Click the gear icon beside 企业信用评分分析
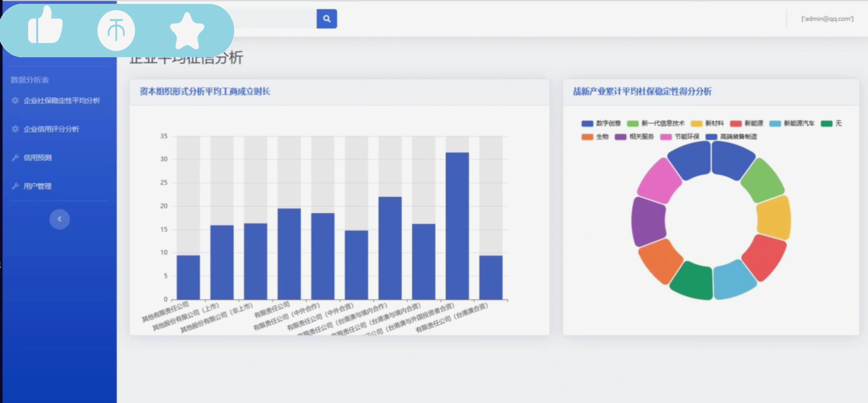The width and height of the screenshot is (868, 403). [x=15, y=129]
